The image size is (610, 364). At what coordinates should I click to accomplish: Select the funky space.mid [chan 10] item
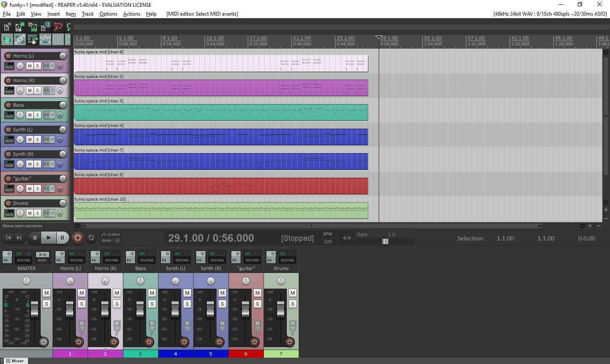pyautogui.click(x=221, y=210)
